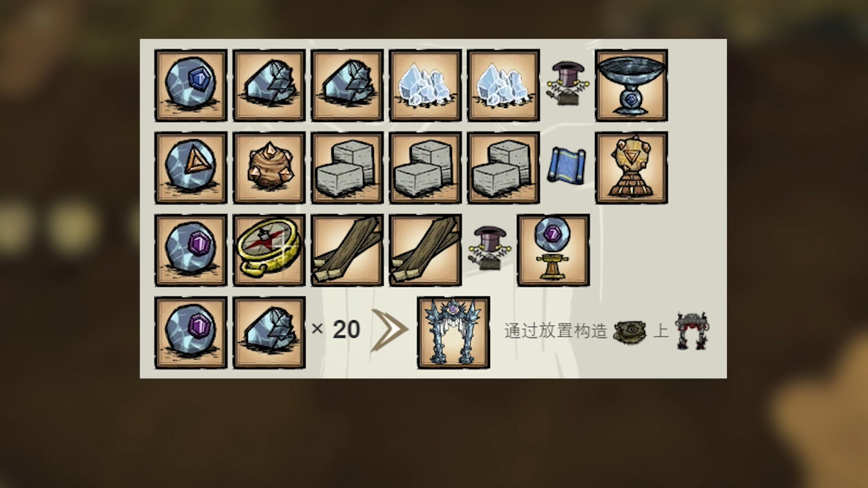Select the golden compass icon
The width and height of the screenshot is (868, 488).
pyautogui.click(x=269, y=250)
